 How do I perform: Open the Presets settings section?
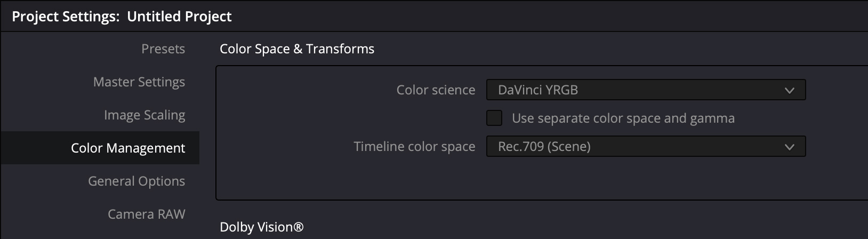point(163,49)
